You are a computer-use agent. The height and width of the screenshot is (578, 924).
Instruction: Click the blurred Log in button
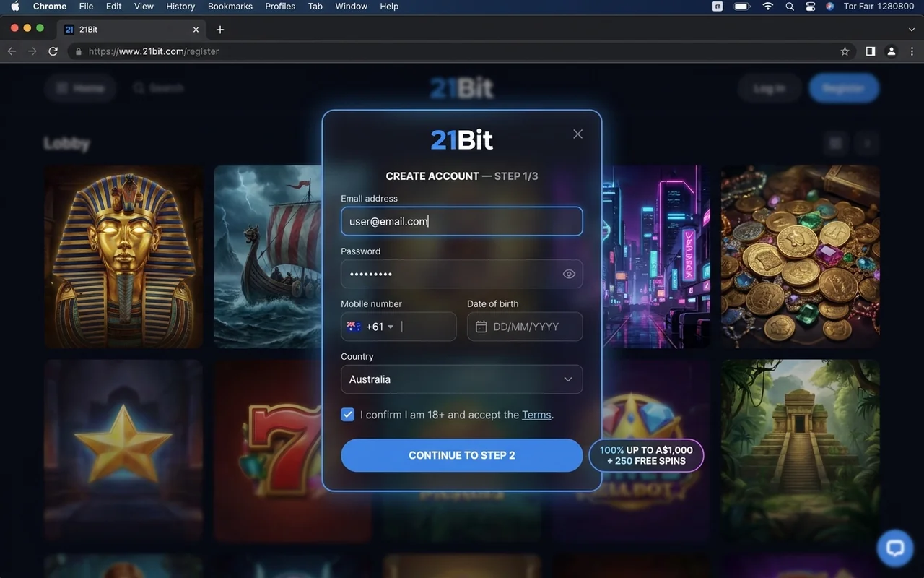point(770,88)
